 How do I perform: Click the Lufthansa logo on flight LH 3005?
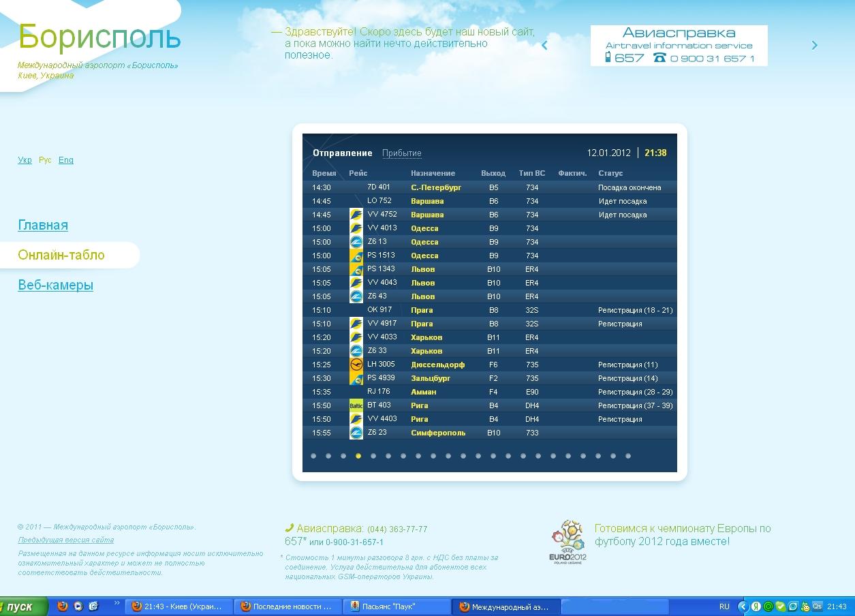pyautogui.click(x=356, y=365)
